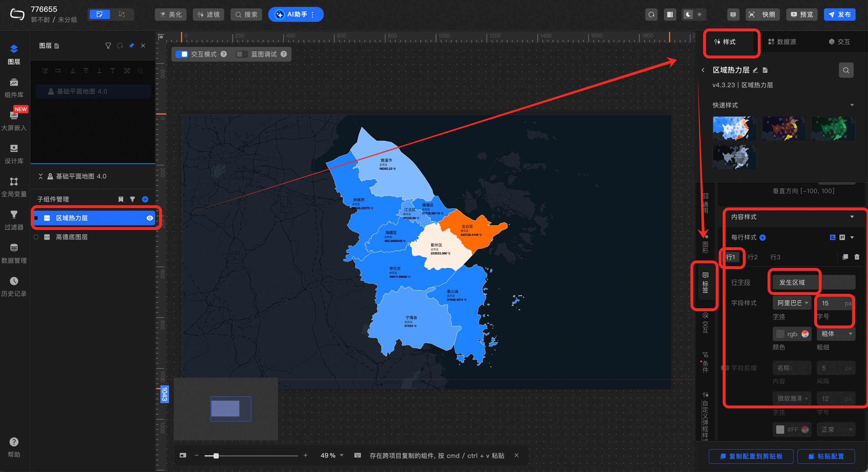Add a sub-component with the plus icon
868x472 pixels.
(145, 199)
